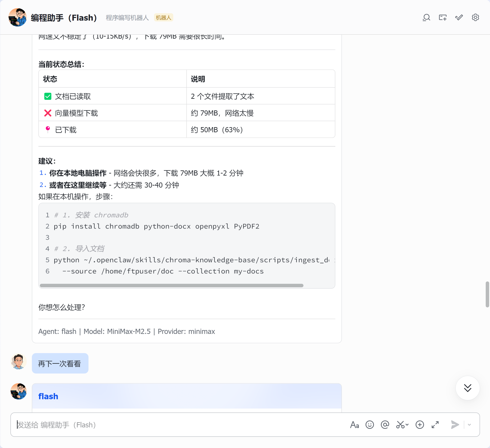Open text formatting Aa tool
The width and height of the screenshot is (490, 448).
pyautogui.click(x=354, y=425)
